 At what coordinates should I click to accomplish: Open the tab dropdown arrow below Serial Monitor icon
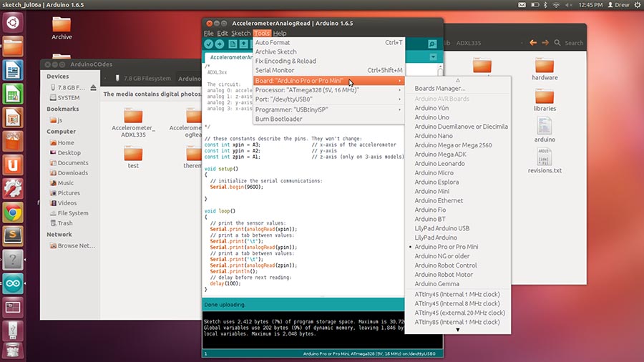point(434,57)
